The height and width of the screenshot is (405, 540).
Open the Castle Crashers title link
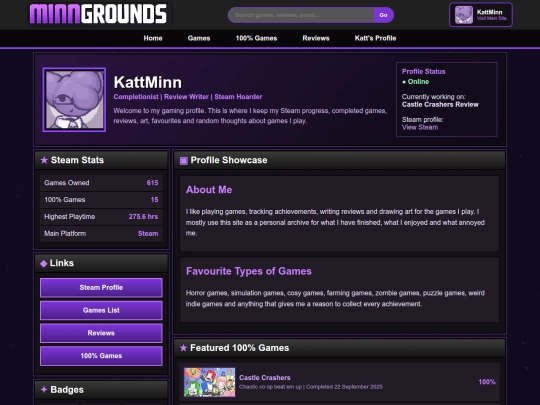pos(264,378)
